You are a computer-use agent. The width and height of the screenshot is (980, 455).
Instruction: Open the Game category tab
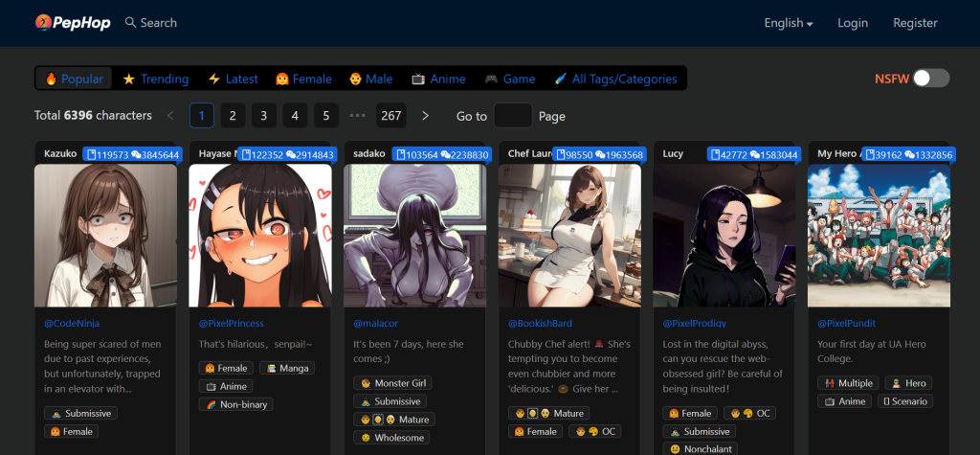510,79
